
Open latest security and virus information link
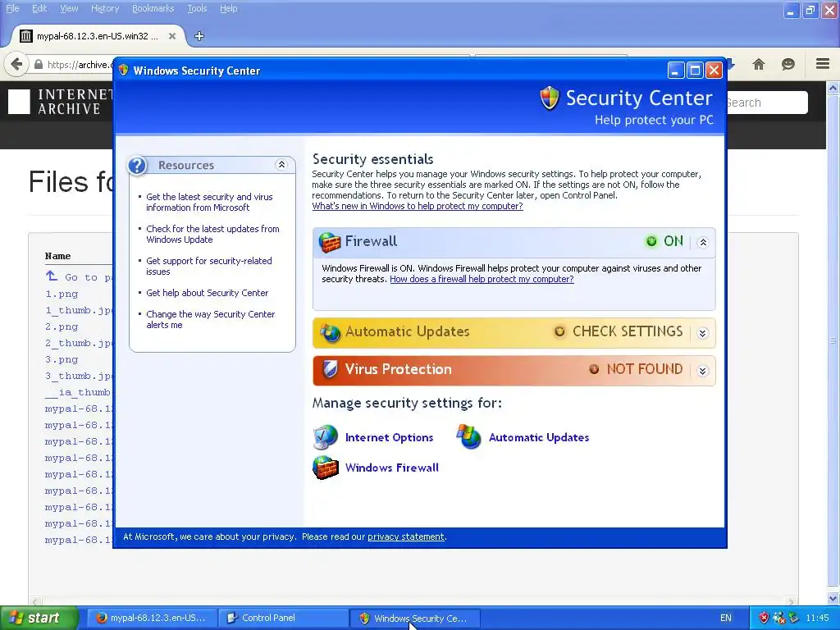[209, 203]
